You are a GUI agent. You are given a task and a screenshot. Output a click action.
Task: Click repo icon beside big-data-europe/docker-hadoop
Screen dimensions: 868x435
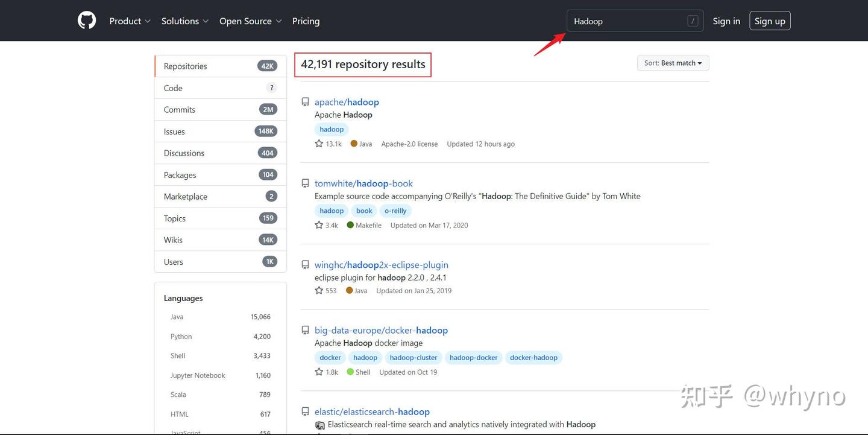[306, 331]
